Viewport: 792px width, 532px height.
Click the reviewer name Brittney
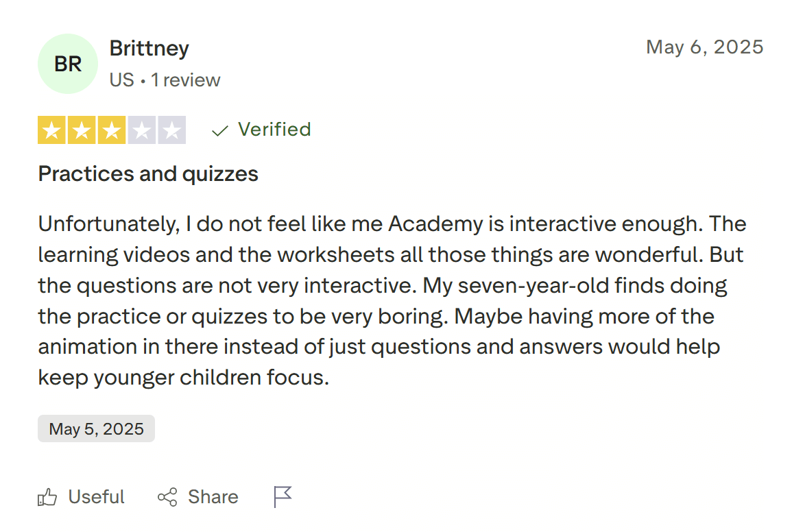(x=149, y=48)
